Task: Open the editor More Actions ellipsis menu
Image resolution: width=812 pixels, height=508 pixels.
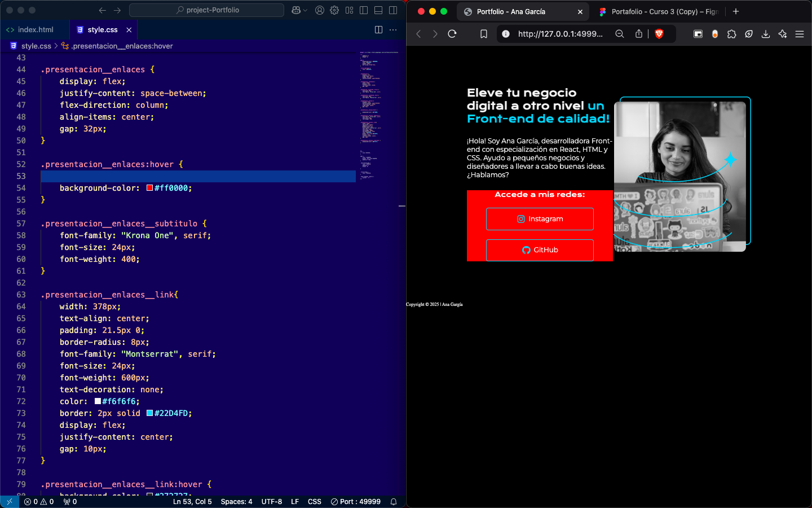Action: tap(393, 29)
